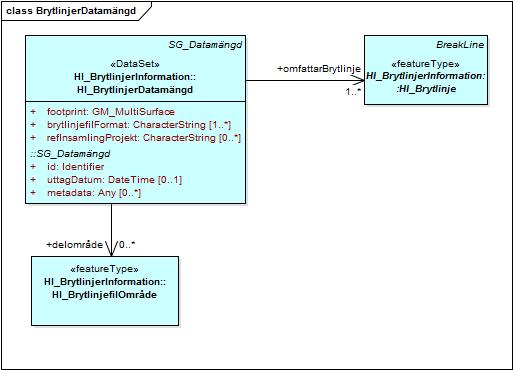Click the association arrowhead pointing to HI_Brytlinje
This screenshot has width=513, height=370.
(358, 80)
